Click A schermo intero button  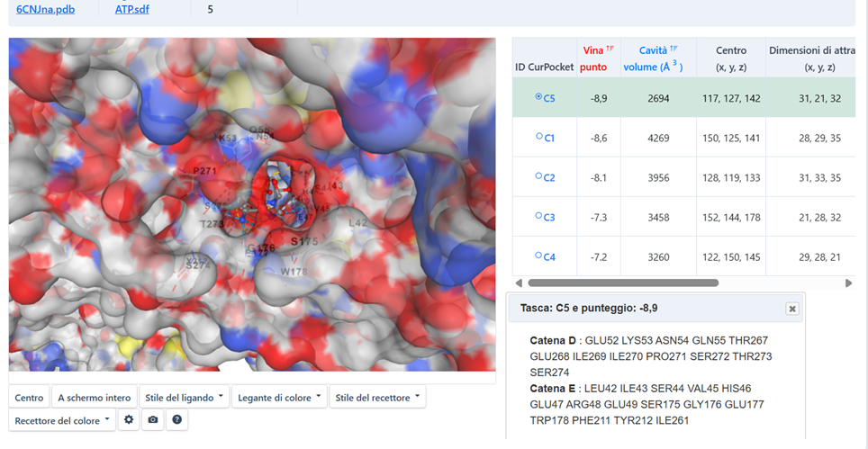[x=95, y=397]
